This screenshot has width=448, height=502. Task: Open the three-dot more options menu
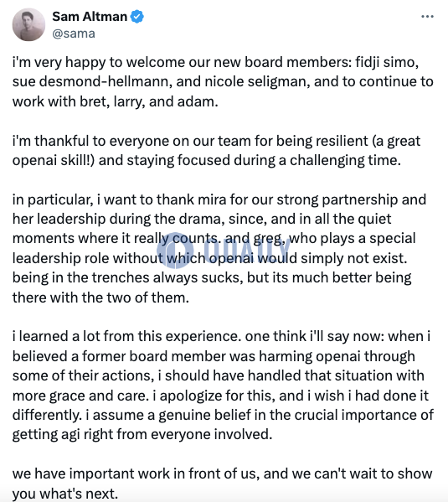click(x=427, y=16)
